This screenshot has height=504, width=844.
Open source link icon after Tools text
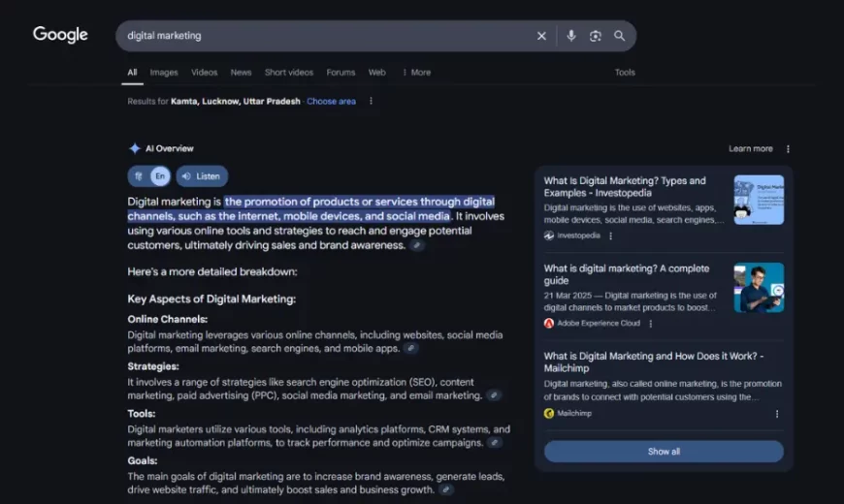pos(495,443)
